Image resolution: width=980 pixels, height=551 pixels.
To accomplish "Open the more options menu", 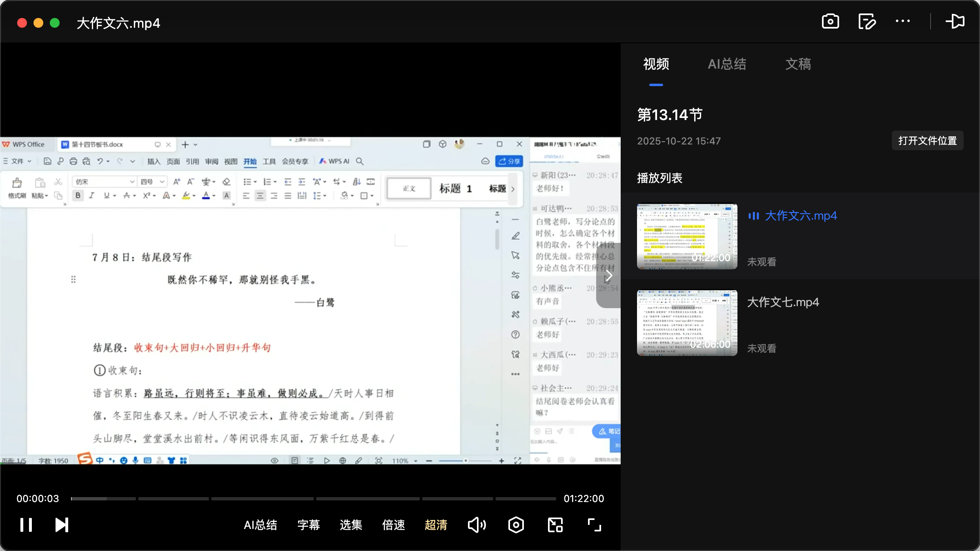I will (903, 22).
